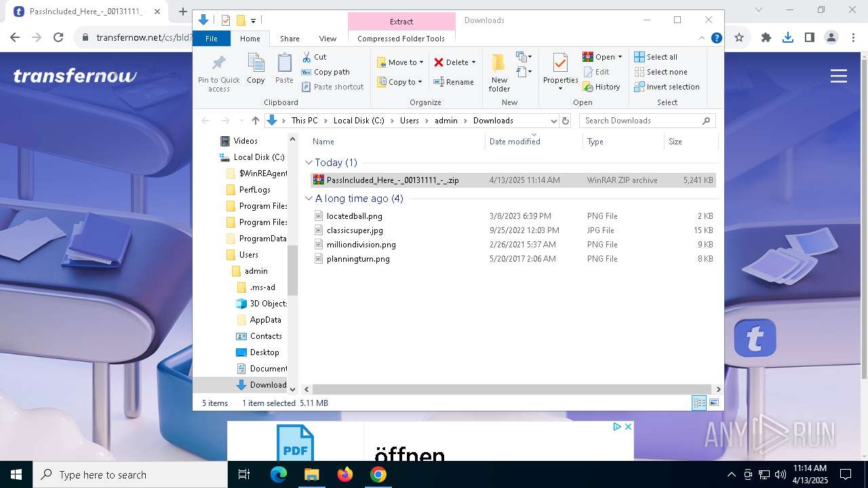Image resolution: width=868 pixels, height=488 pixels.
Task: Click the Paste ribbon icon
Action: 284,68
